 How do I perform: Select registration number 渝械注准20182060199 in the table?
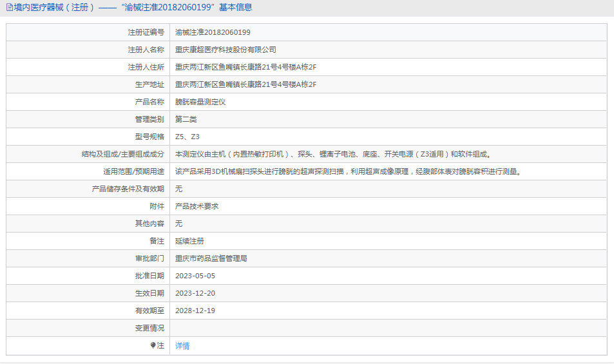coord(213,32)
